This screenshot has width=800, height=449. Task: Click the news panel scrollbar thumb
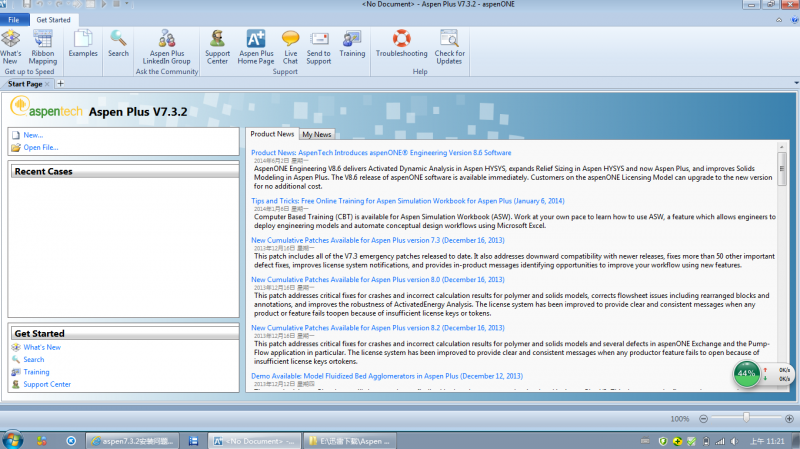(x=781, y=168)
